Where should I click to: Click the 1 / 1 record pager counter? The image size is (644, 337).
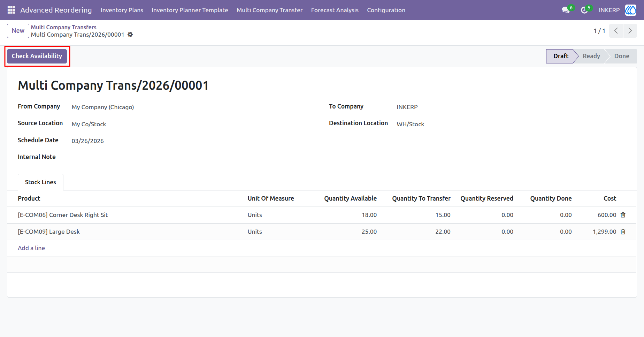pyautogui.click(x=599, y=31)
